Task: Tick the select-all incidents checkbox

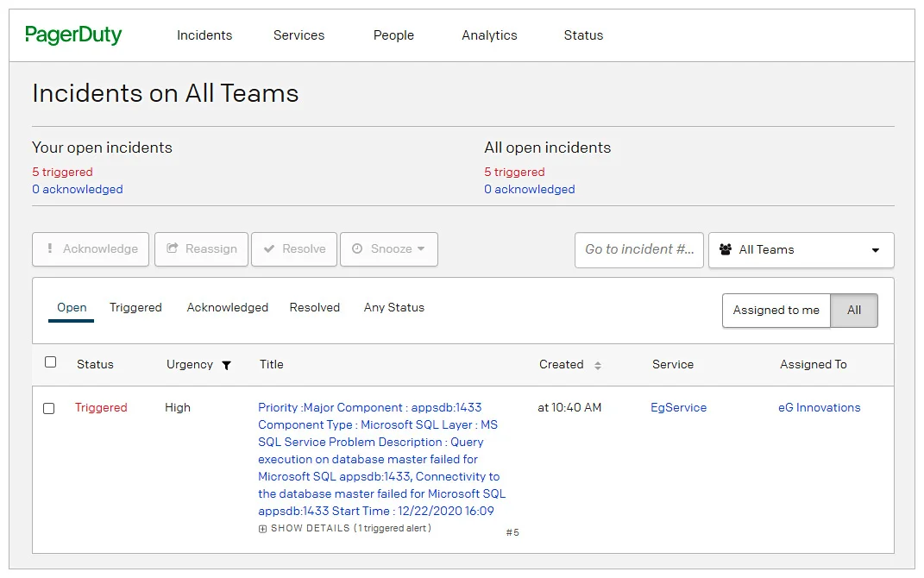Action: tap(51, 362)
